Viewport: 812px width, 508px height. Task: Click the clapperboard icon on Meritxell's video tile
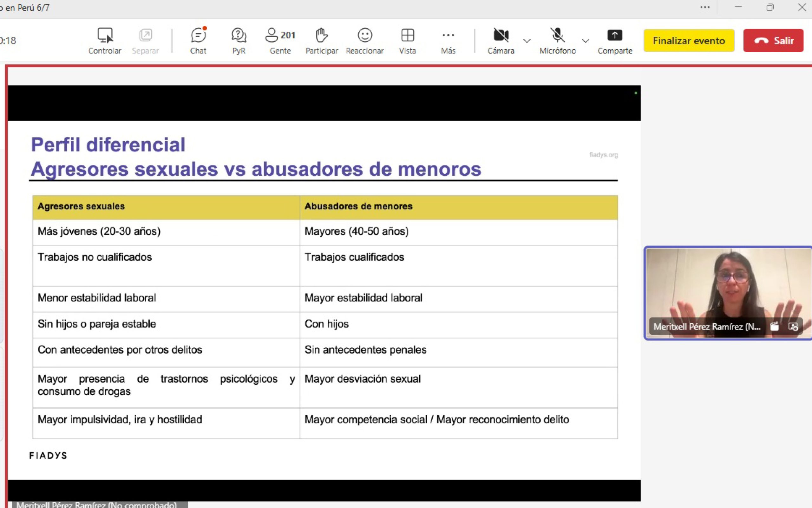click(x=775, y=326)
